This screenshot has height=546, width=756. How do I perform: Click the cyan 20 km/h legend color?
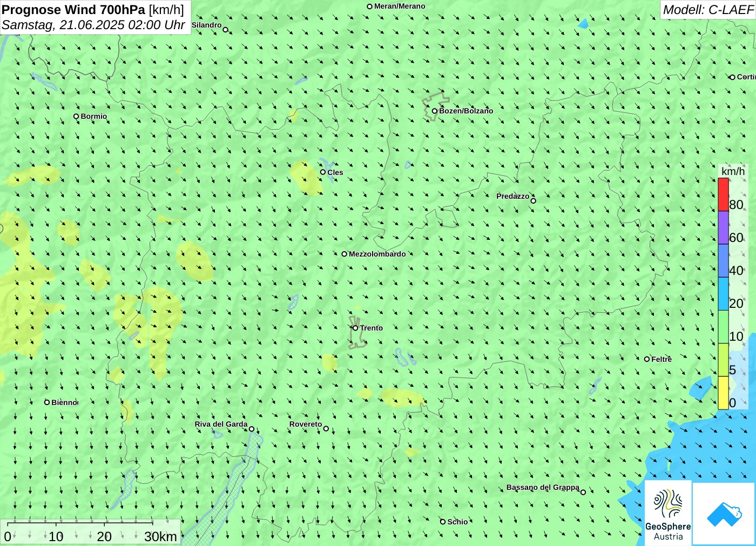click(723, 294)
